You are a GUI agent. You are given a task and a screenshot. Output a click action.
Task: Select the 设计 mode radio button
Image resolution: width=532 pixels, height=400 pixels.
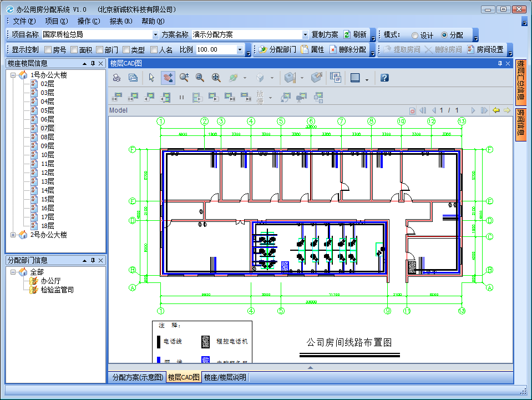pyautogui.click(x=415, y=35)
